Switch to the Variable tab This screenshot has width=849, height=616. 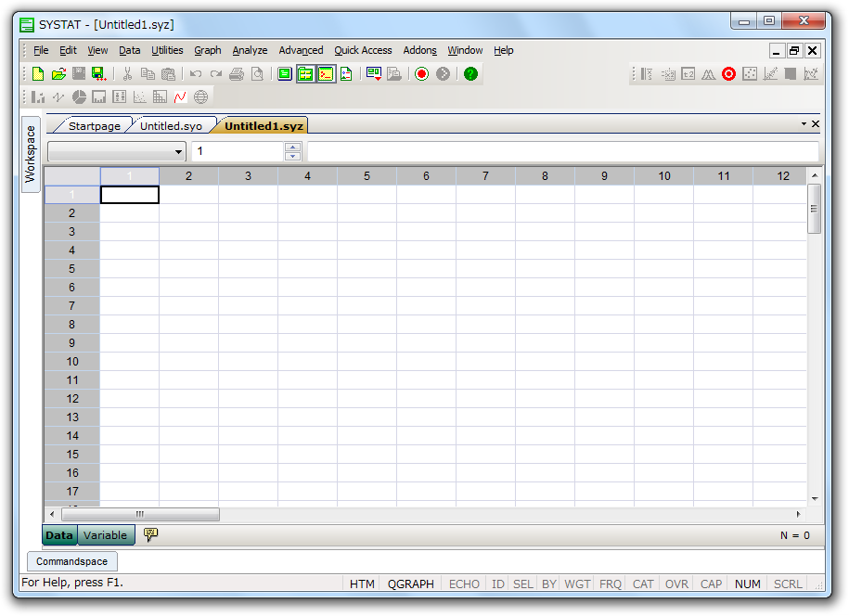[x=105, y=534]
